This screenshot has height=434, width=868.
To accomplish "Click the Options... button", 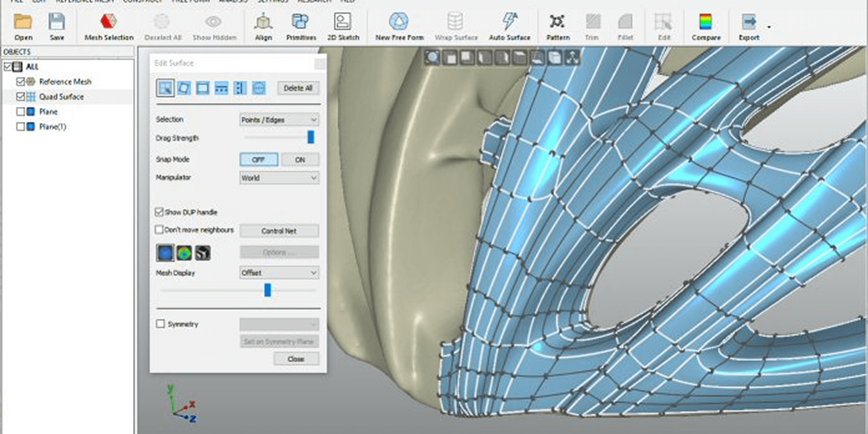I will (x=279, y=252).
